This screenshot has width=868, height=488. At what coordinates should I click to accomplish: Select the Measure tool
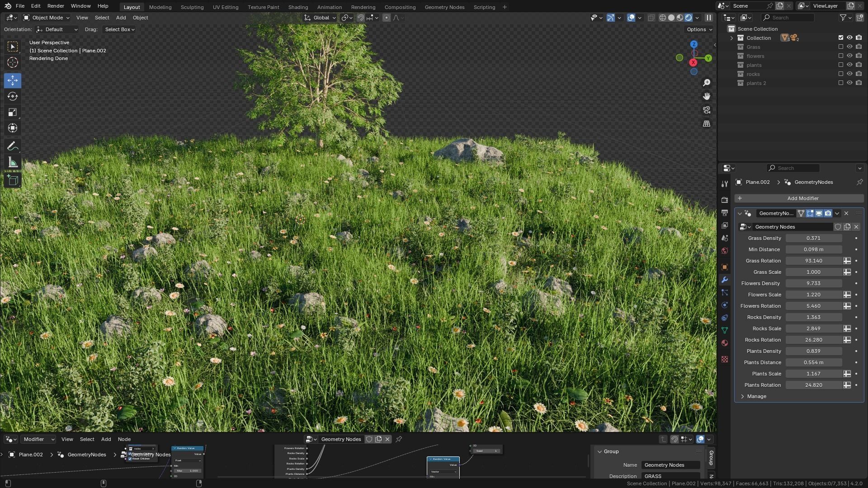point(13,162)
